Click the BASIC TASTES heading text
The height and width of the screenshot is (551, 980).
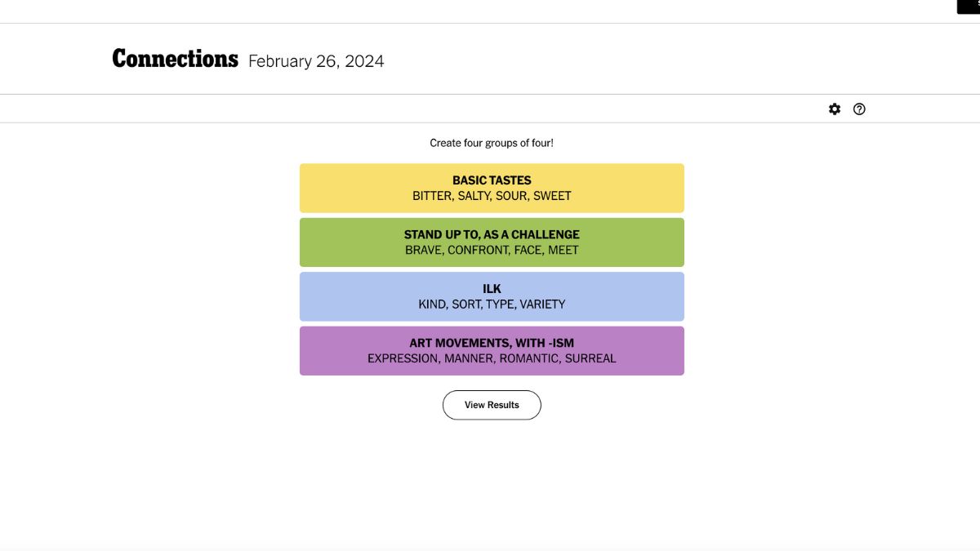[x=492, y=180]
